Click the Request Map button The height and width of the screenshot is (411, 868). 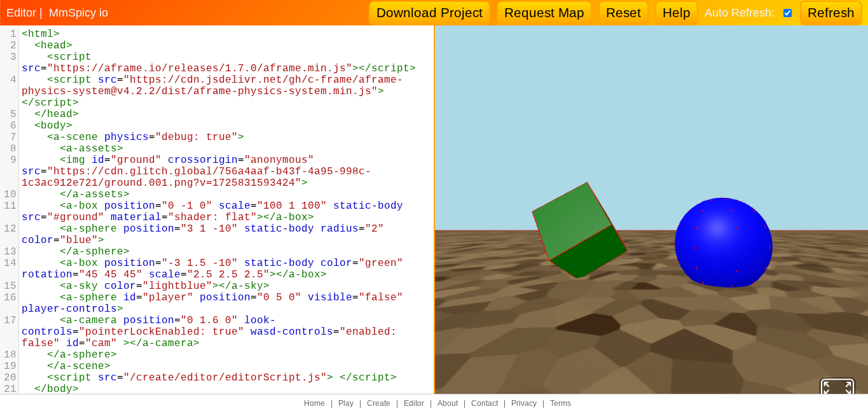click(x=544, y=13)
